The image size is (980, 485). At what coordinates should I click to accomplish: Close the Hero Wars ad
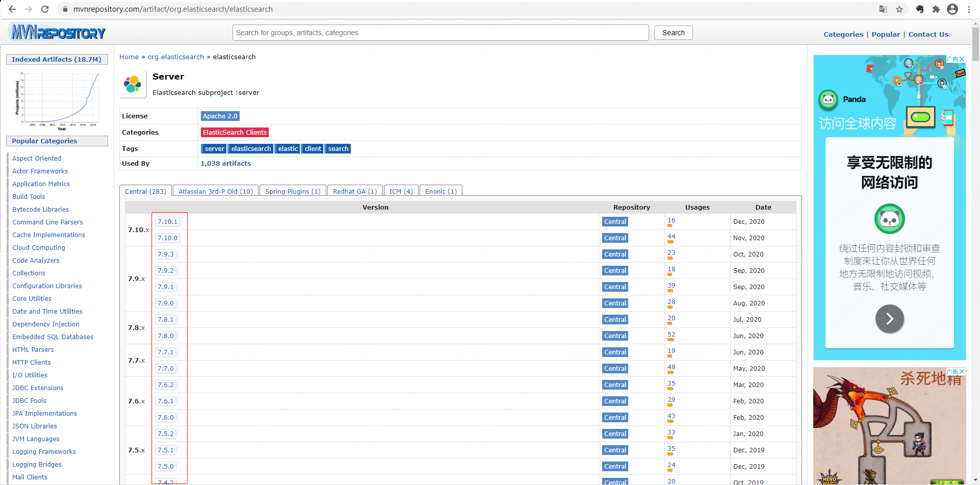coord(962,371)
